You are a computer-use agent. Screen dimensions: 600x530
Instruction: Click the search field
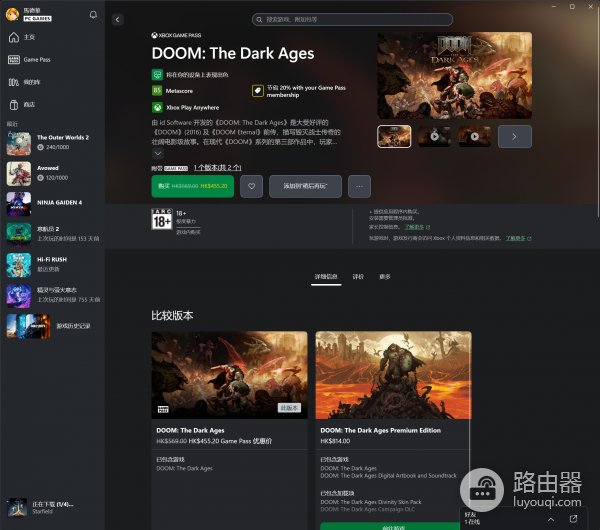coord(352,20)
